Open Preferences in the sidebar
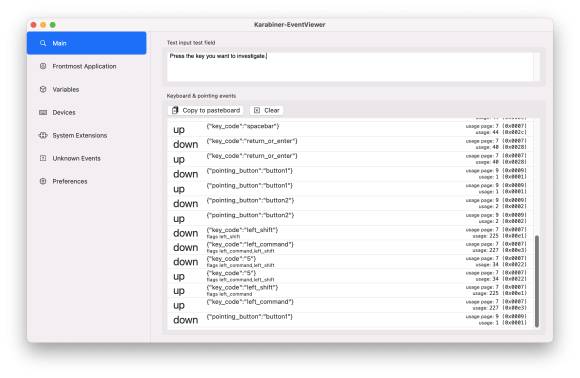 tap(87, 181)
